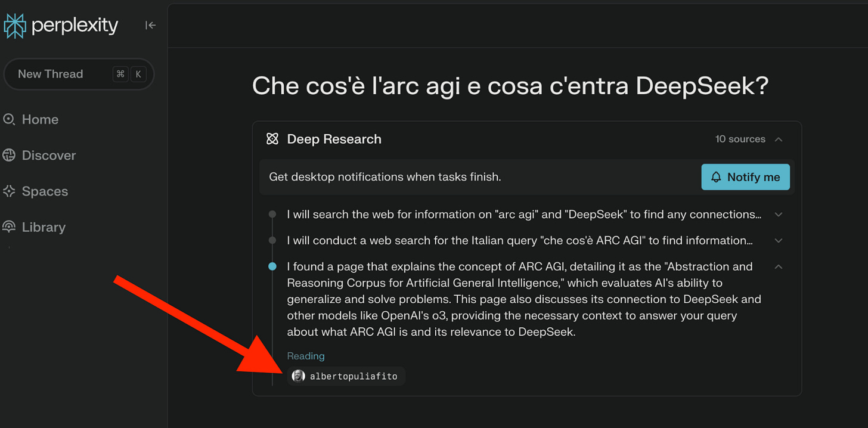The image size is (868, 428).
Task: Click the albertopuliafito avatar thumbnail
Action: [x=298, y=376]
